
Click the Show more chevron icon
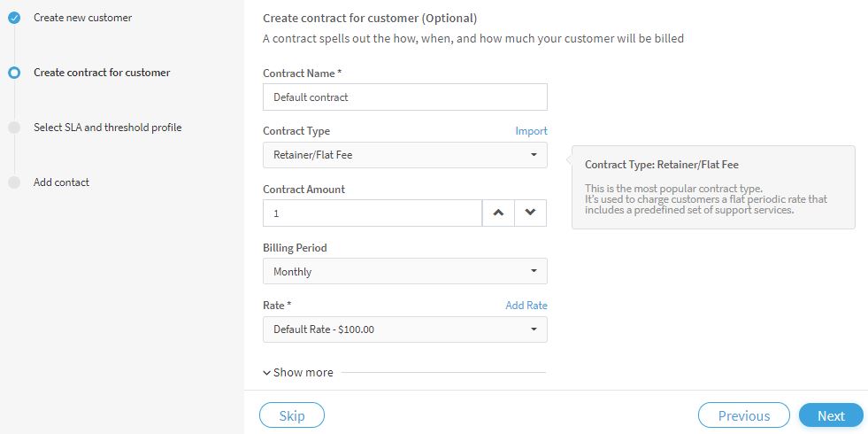[267, 373]
